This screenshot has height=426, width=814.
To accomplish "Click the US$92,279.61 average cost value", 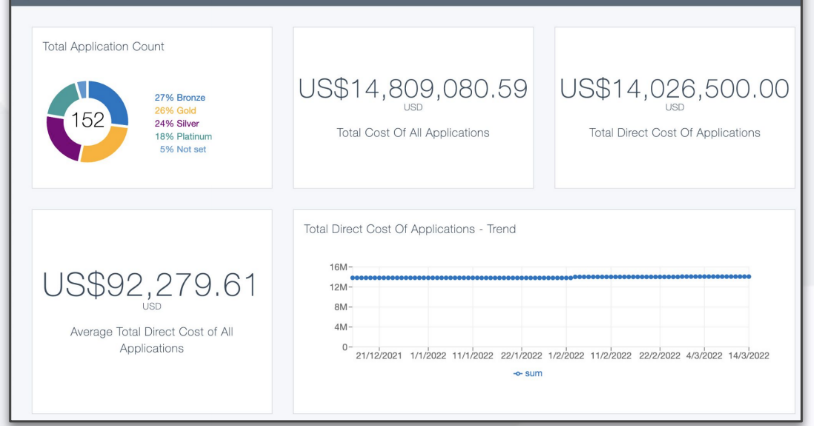I will 151,285.
